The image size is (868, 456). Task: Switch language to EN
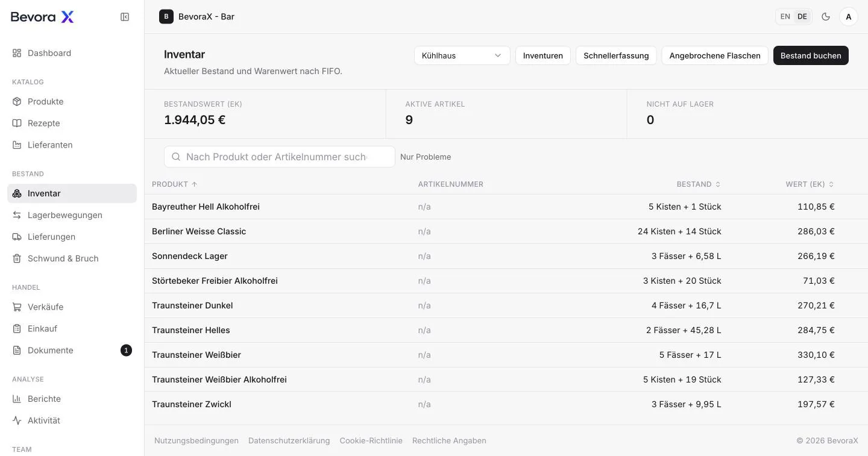[x=785, y=17]
